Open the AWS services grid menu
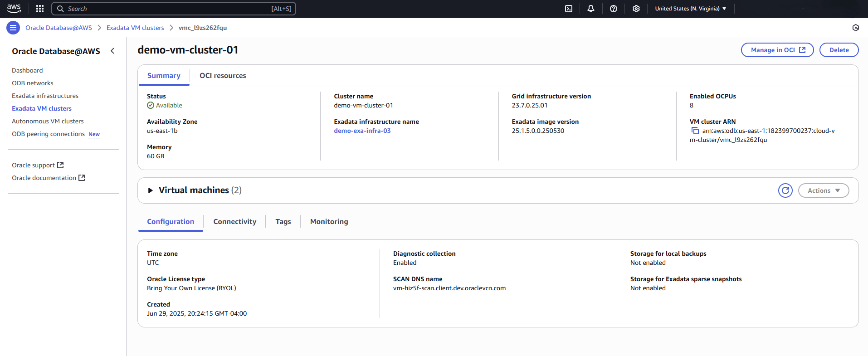Viewport: 868px width, 356px height. coord(40,9)
